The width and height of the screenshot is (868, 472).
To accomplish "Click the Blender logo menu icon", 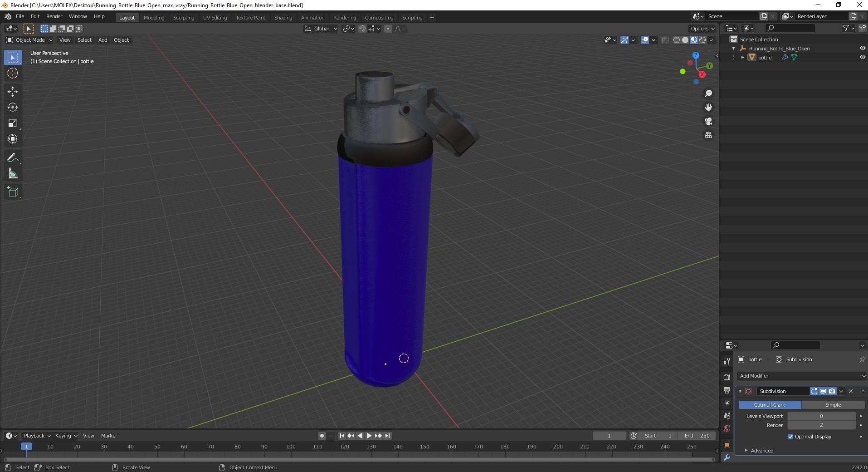I will [8, 16].
